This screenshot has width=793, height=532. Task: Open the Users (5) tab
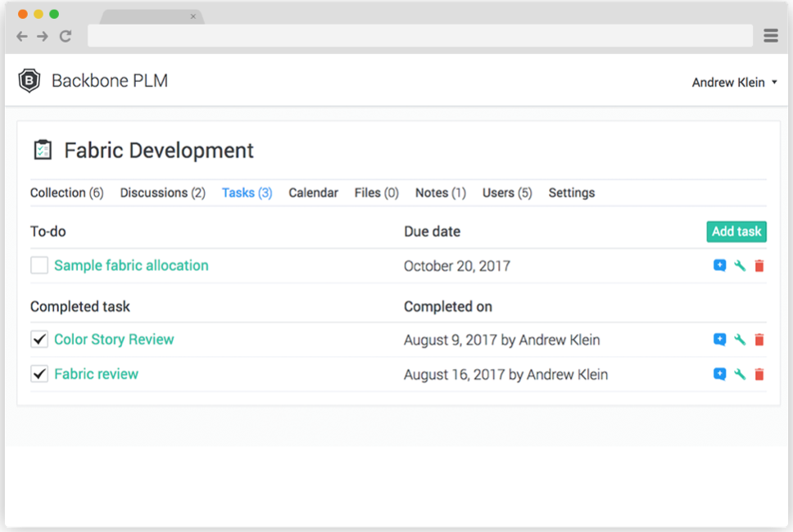(507, 193)
